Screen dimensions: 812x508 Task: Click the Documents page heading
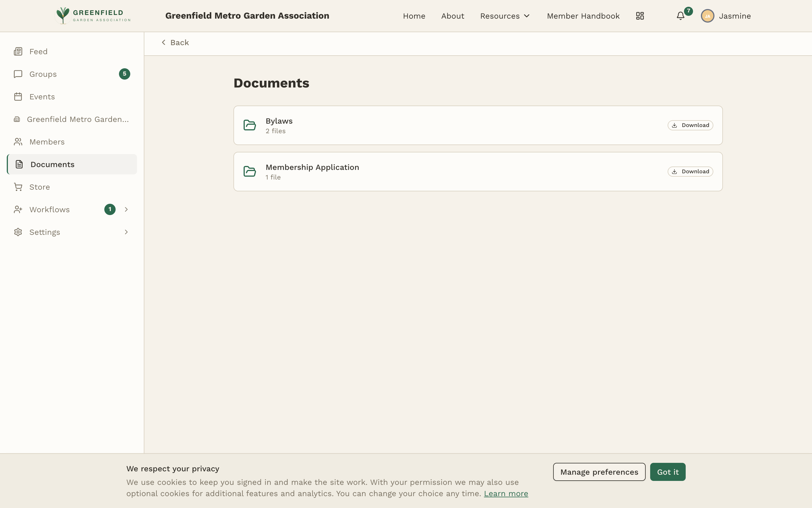(271, 83)
